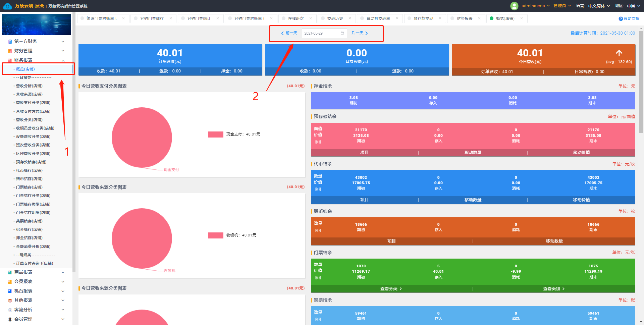644x325 pixels.
Task: Open 收银员营收分类(店铺) report
Action: 35,128
